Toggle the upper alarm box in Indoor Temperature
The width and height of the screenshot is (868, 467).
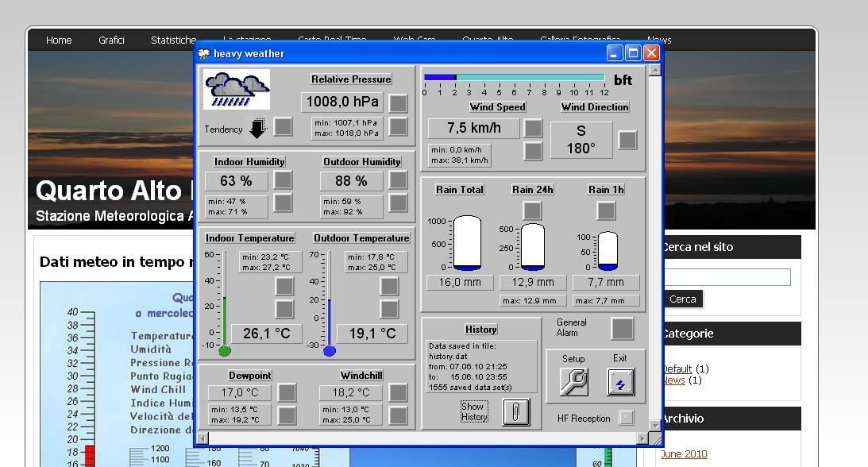coord(284,286)
